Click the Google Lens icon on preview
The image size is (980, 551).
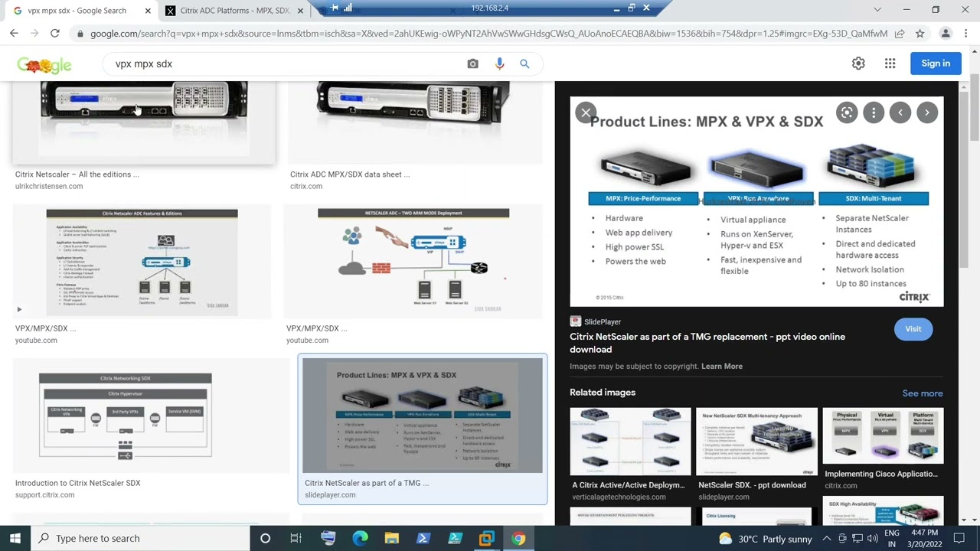(x=847, y=112)
